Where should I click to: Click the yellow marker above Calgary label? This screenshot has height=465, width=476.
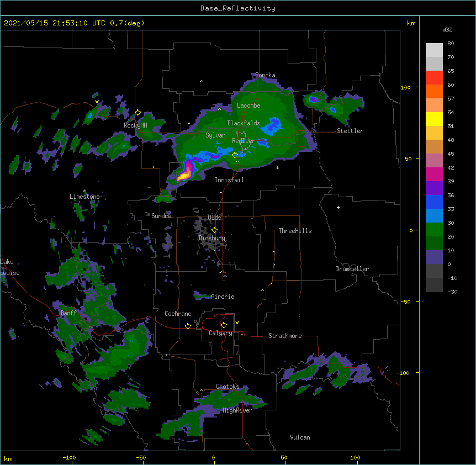pyautogui.click(x=224, y=325)
